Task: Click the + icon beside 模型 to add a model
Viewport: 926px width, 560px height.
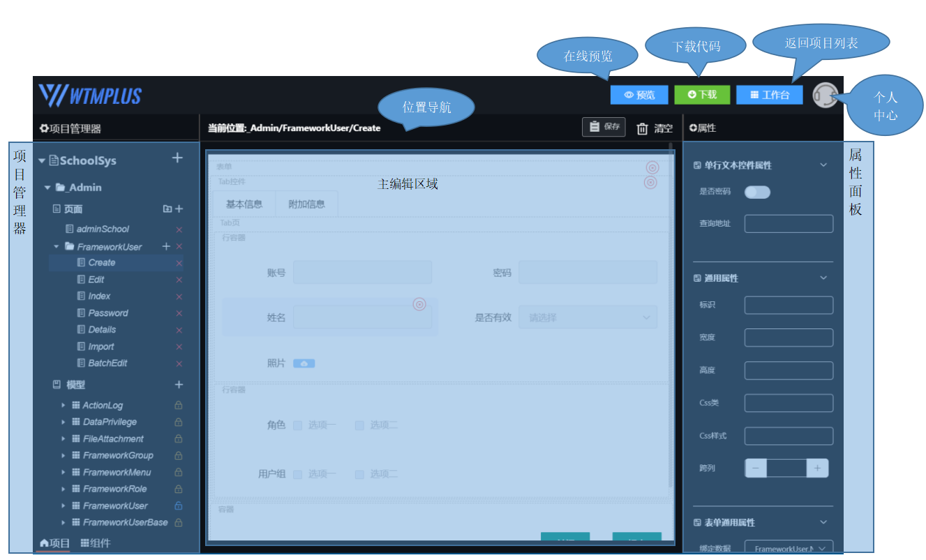Action: pyautogui.click(x=179, y=384)
